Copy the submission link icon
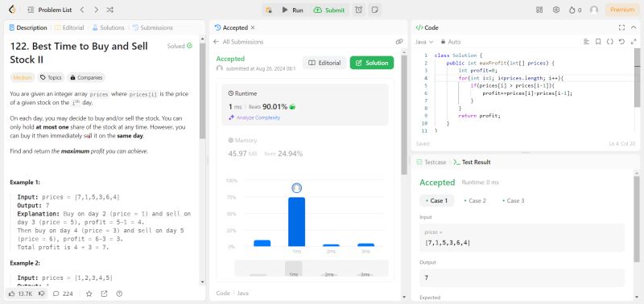Screen dimensions: 644x304 (x=398, y=42)
